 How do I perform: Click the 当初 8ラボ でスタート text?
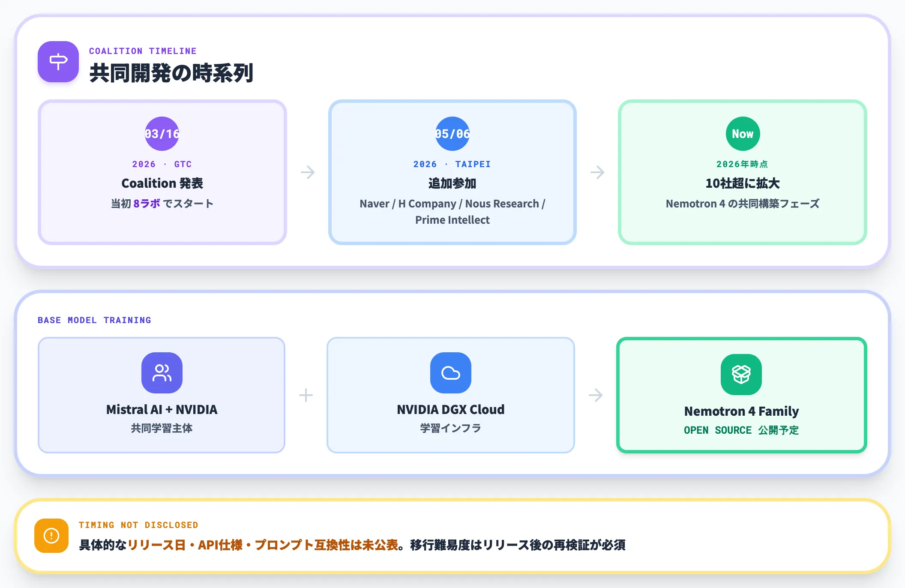(162, 204)
